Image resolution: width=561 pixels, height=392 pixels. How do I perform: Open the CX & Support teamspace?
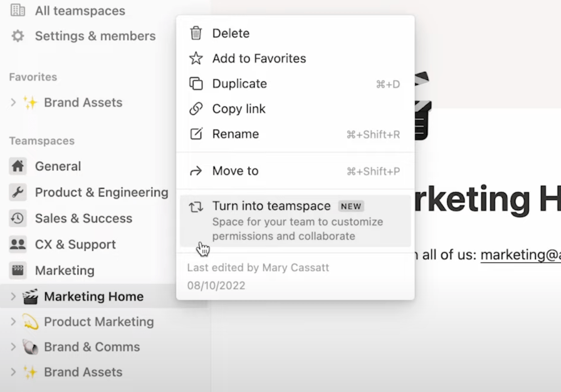(75, 244)
